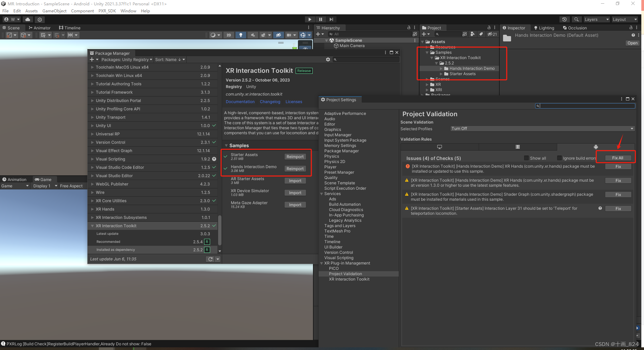The width and height of the screenshot is (644, 350).
Task: Open the Sort: Name dropdown
Action: pos(170,59)
